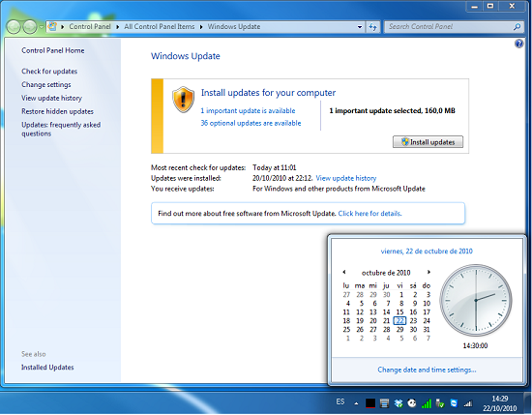Click '1 important update selected, 160,0 MB' text

(392, 110)
